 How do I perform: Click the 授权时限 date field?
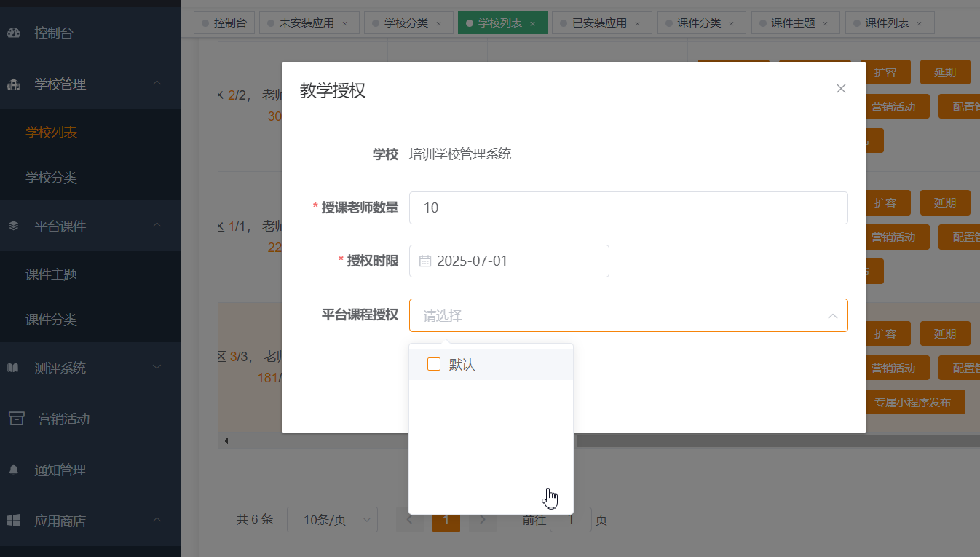pos(509,261)
